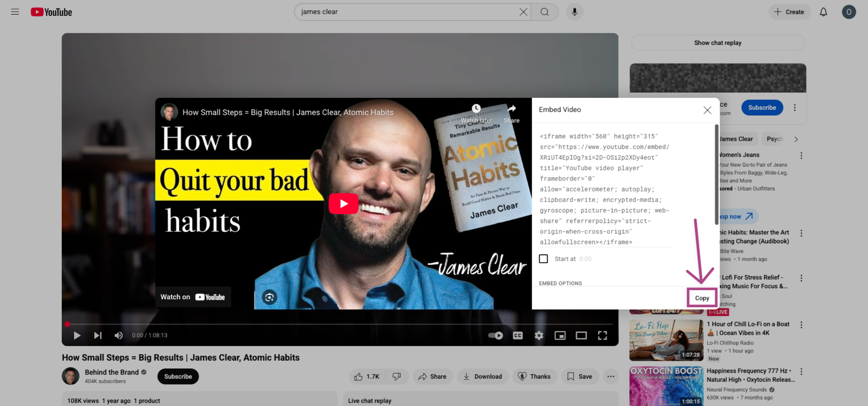Click Watch later in embed preview
The image size is (868, 406).
476,113
